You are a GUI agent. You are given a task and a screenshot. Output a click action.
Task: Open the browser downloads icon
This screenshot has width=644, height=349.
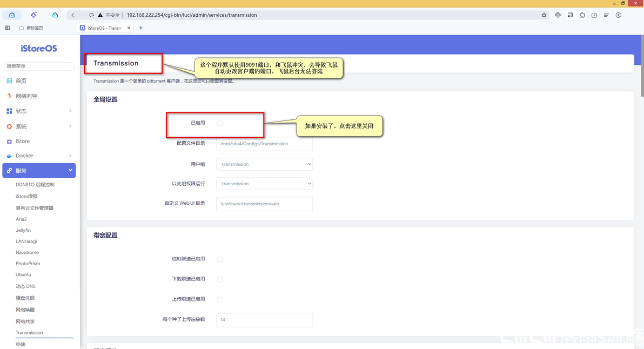[x=594, y=15]
